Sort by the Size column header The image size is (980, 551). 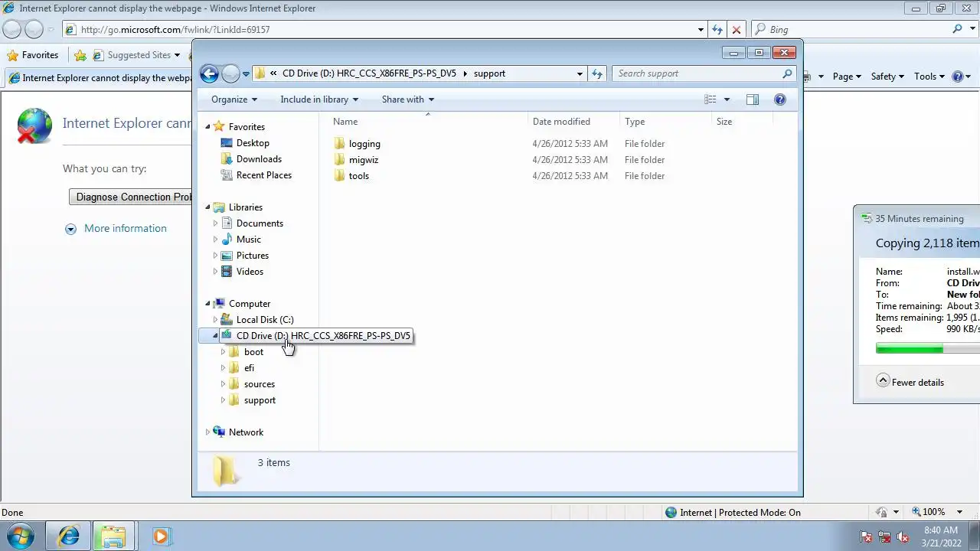coord(742,122)
